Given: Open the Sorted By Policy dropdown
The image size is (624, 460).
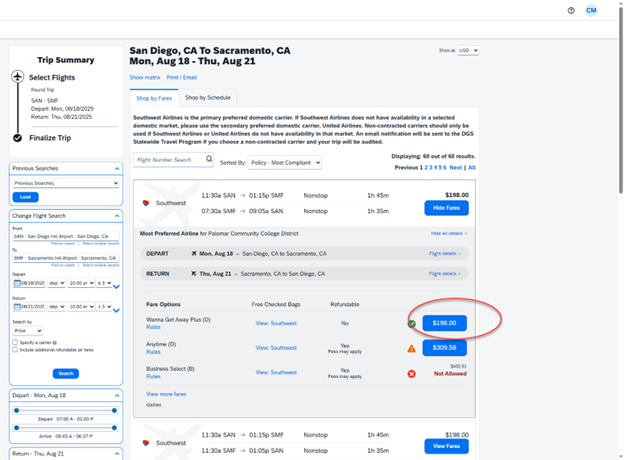Looking at the screenshot, I should click(285, 162).
